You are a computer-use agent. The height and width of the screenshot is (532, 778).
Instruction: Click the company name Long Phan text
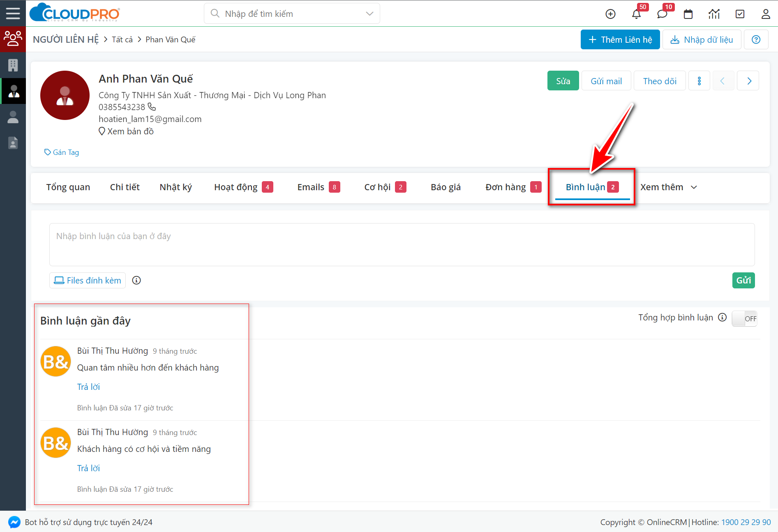coord(212,95)
